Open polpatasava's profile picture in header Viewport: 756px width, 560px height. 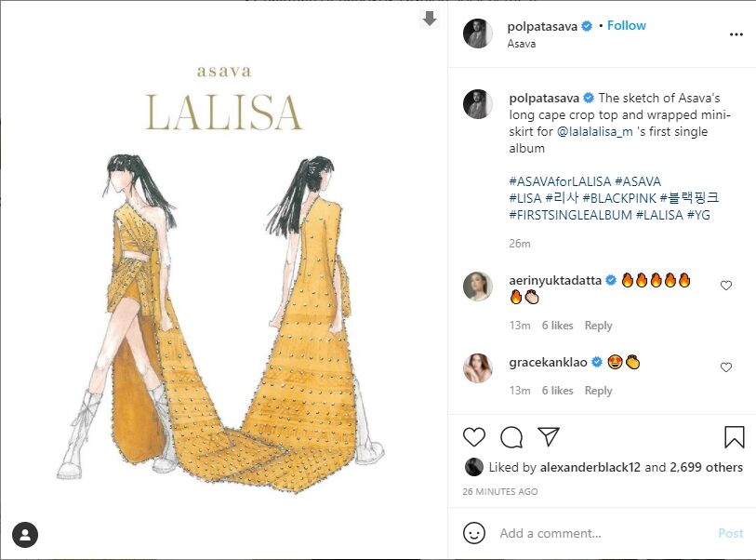click(477, 33)
